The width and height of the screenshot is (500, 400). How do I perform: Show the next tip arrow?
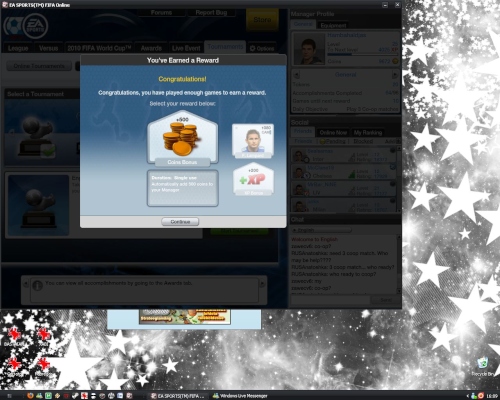262,284
